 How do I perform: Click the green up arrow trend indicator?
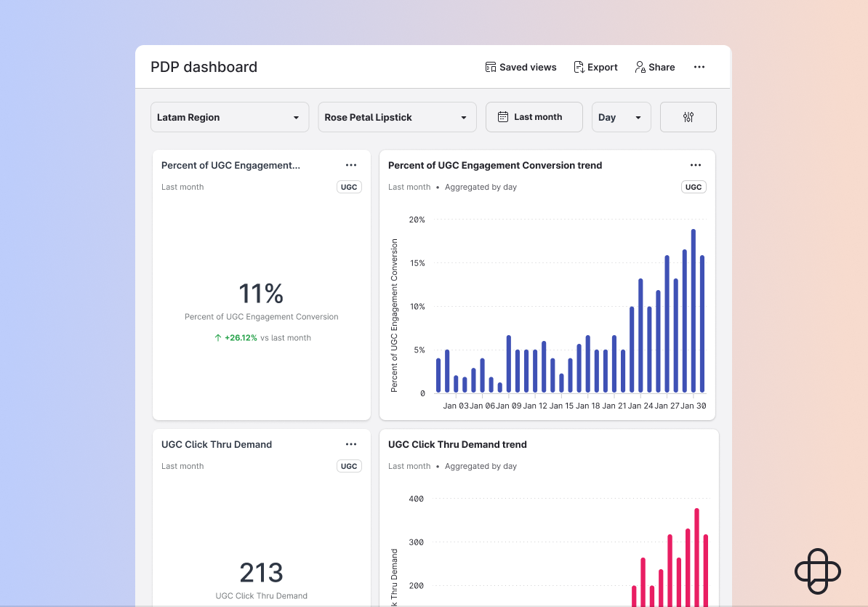218,337
